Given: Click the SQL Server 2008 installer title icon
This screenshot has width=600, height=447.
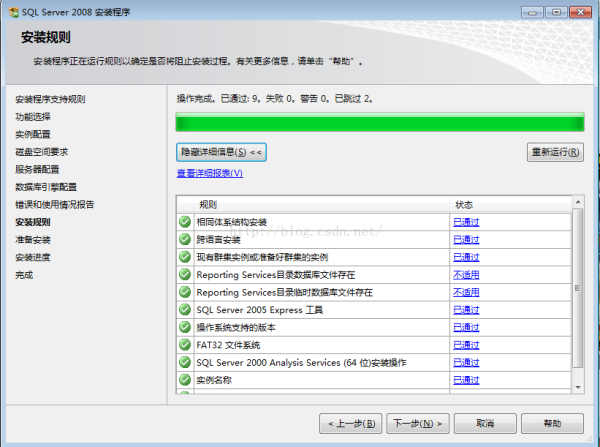Looking at the screenshot, I should [13, 12].
